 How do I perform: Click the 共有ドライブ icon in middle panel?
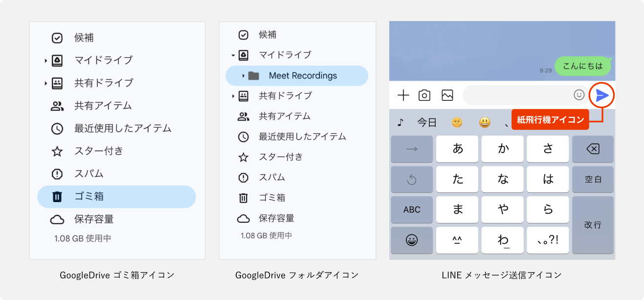tap(243, 96)
